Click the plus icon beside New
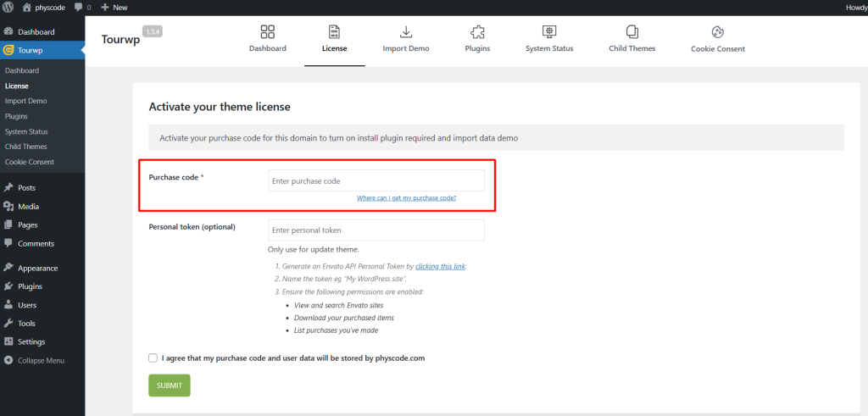This screenshot has height=416, width=868. click(105, 8)
